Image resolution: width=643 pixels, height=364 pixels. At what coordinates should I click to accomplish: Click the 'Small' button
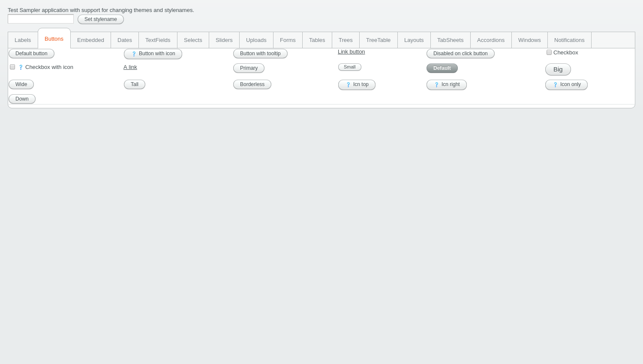[x=350, y=67]
